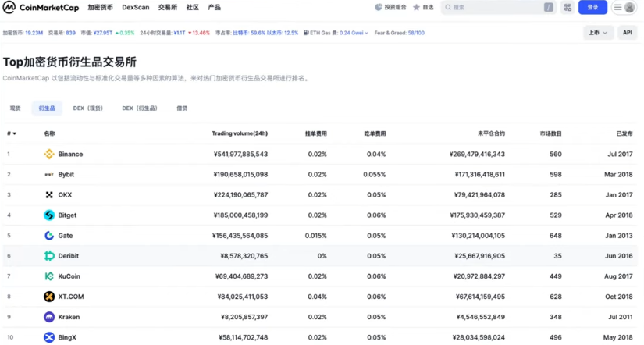
Task: Click Bybit taker fee 0.055%
Action: [x=375, y=175]
